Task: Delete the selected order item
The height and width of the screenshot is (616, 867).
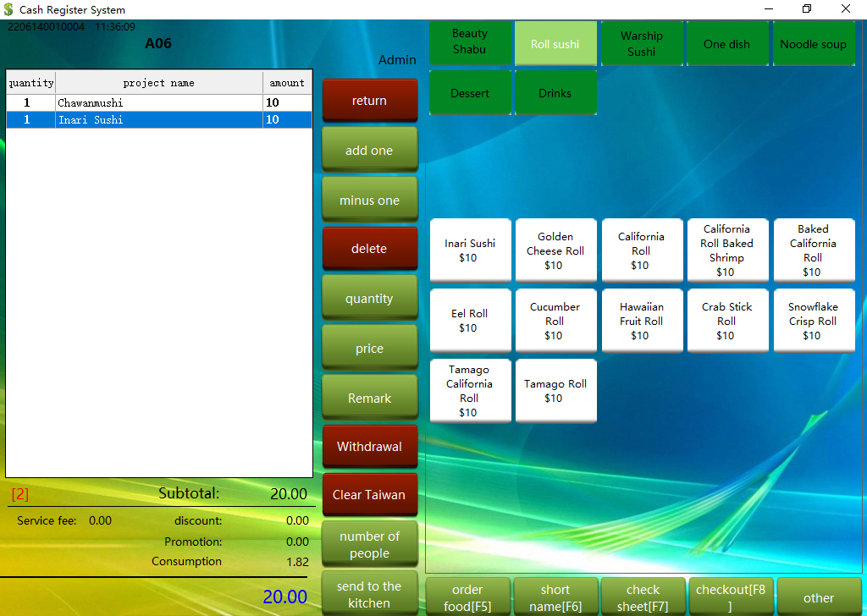Action: coord(369,249)
